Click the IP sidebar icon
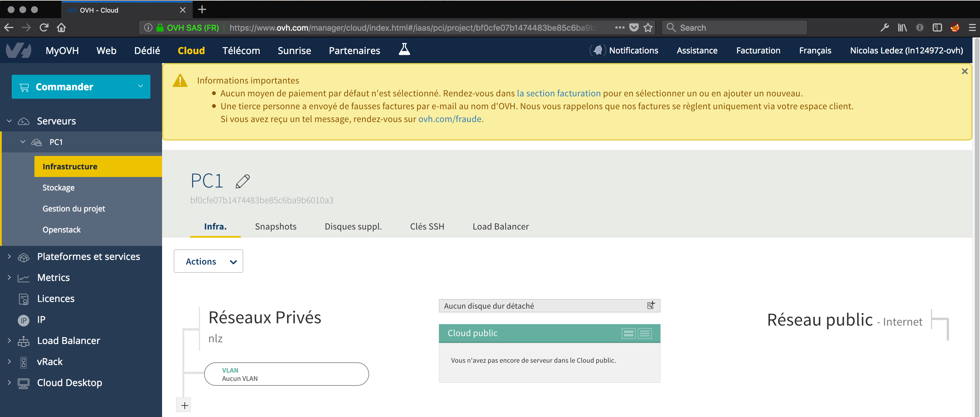This screenshot has height=417, width=980. tap(24, 320)
